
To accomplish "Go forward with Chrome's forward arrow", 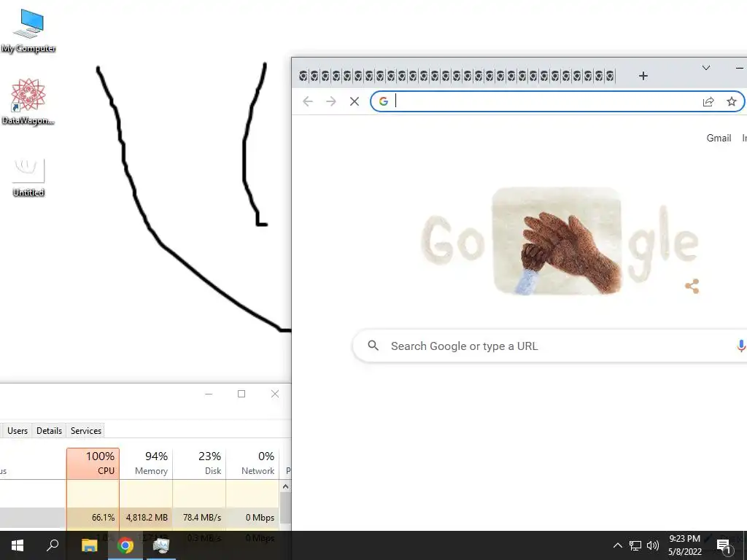I will pos(330,101).
